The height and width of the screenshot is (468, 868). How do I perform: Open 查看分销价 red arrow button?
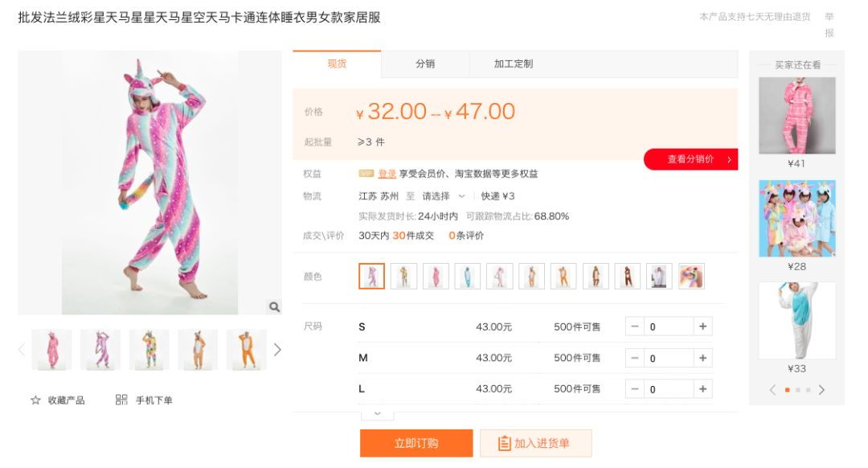click(691, 159)
